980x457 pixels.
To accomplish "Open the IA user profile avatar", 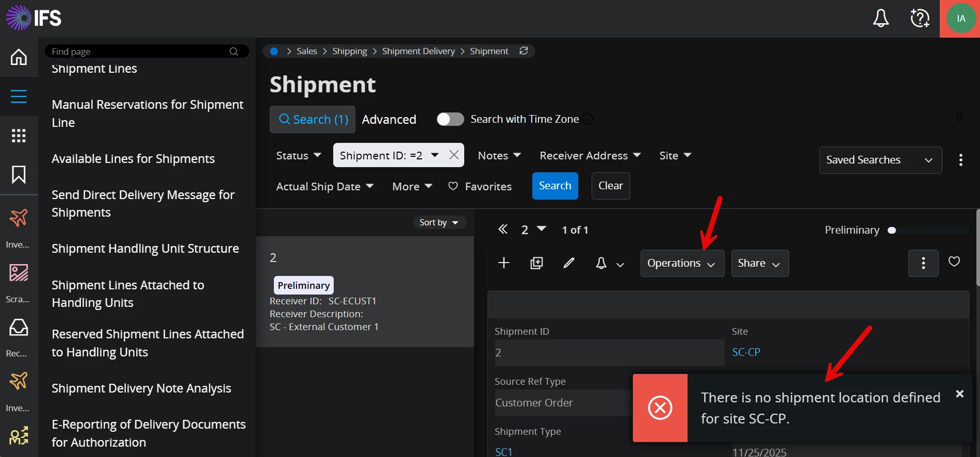I will (960, 19).
